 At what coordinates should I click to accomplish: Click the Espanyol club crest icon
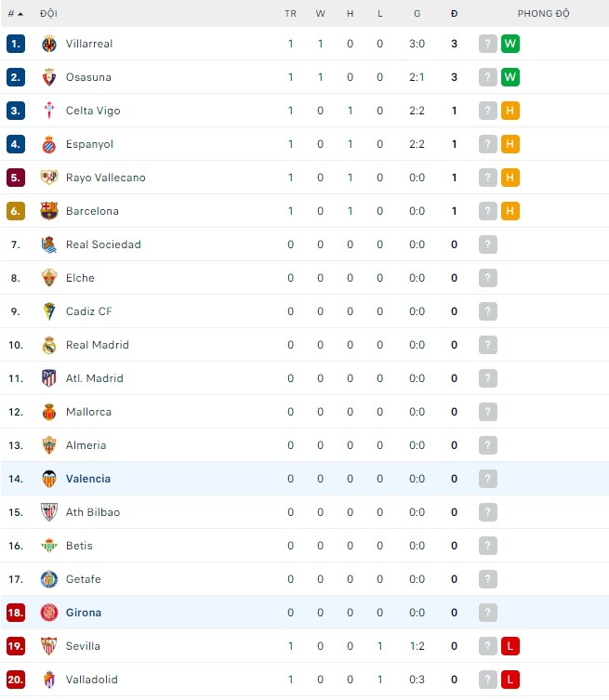tap(49, 144)
